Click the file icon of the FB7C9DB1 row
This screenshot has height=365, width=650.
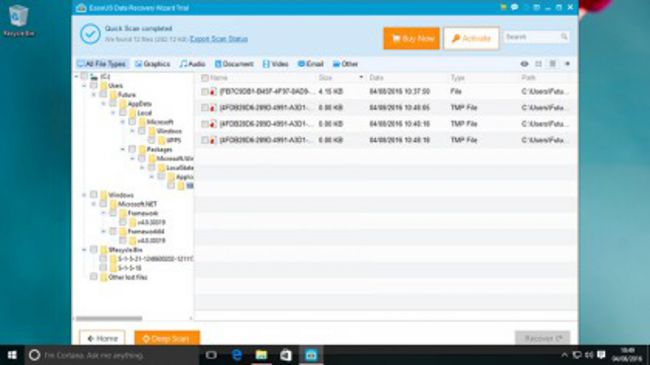coord(213,92)
